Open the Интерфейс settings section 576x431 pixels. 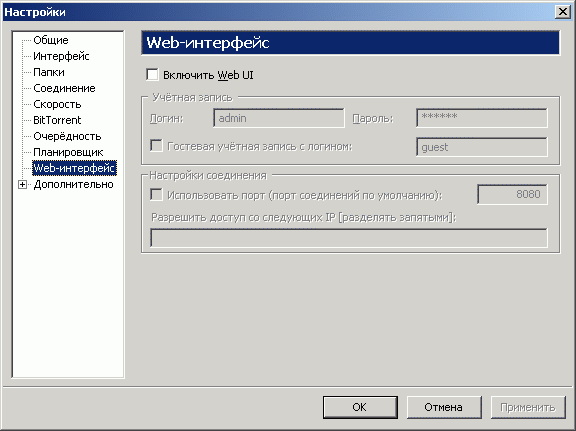61,56
